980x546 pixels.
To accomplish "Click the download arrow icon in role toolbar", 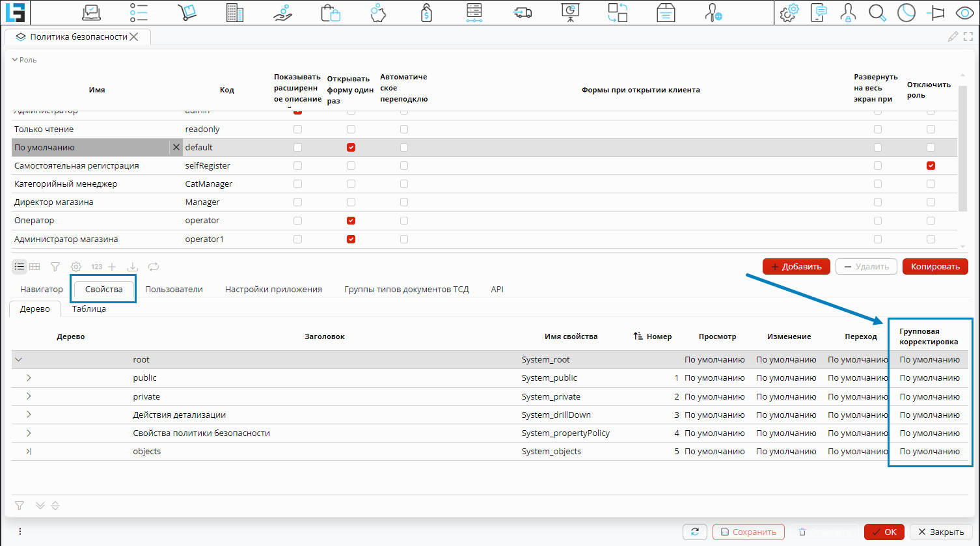I will pyautogui.click(x=132, y=267).
